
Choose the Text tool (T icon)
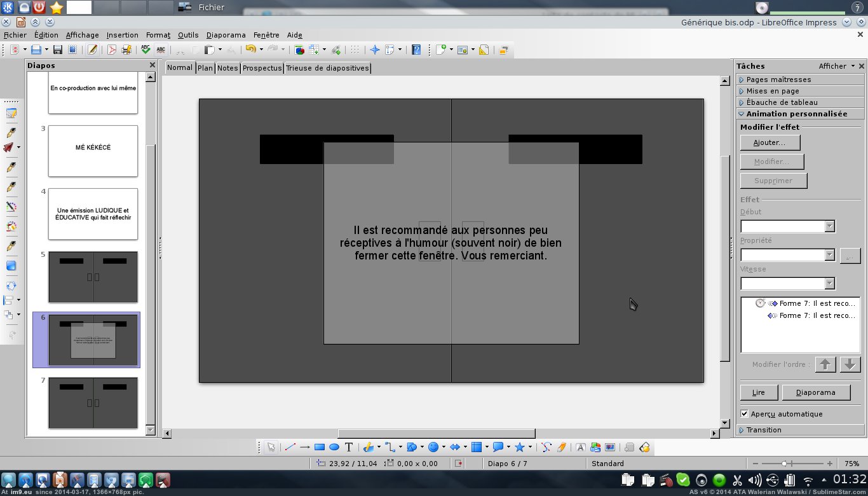349,447
